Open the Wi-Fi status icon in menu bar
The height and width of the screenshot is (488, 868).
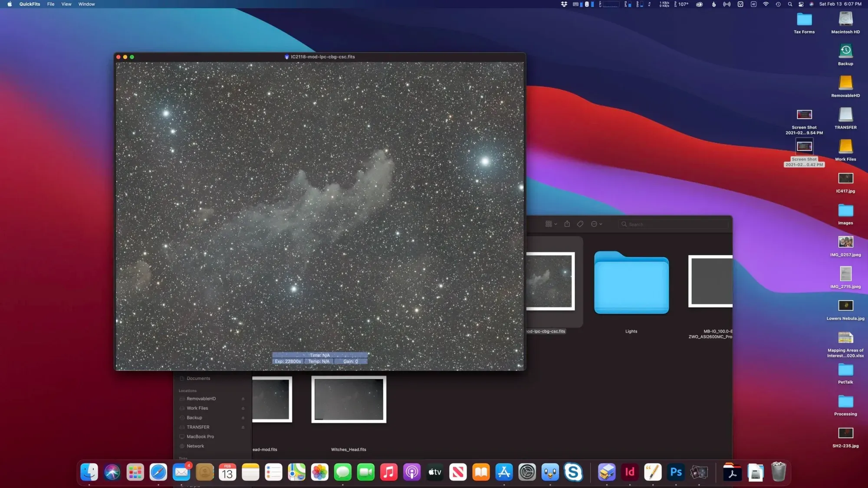(766, 4)
